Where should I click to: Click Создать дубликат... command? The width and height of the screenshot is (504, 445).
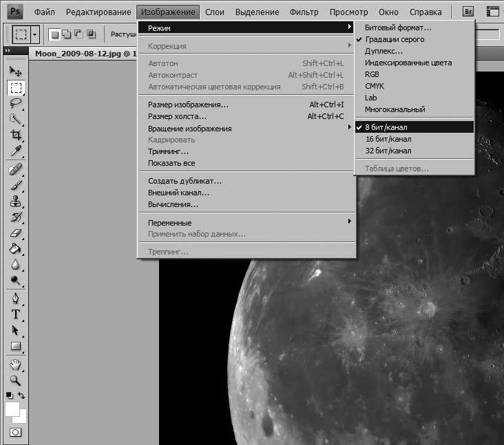click(185, 181)
